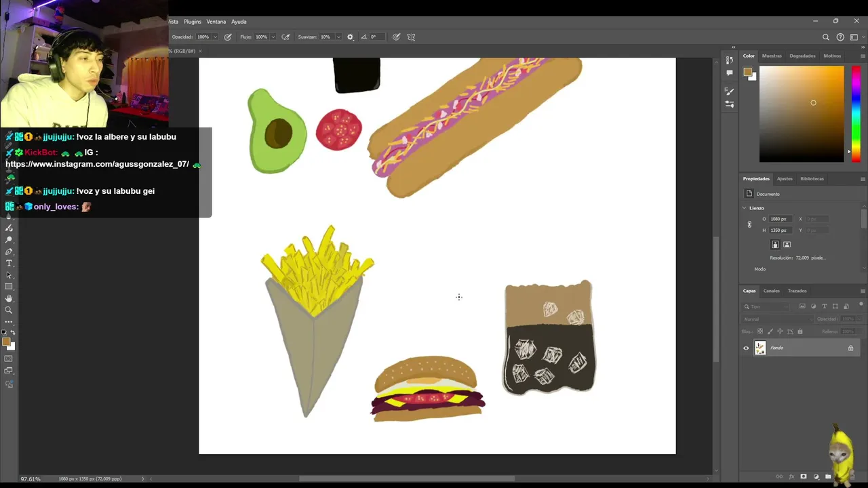Collapse the Lienzo section

(x=745, y=208)
